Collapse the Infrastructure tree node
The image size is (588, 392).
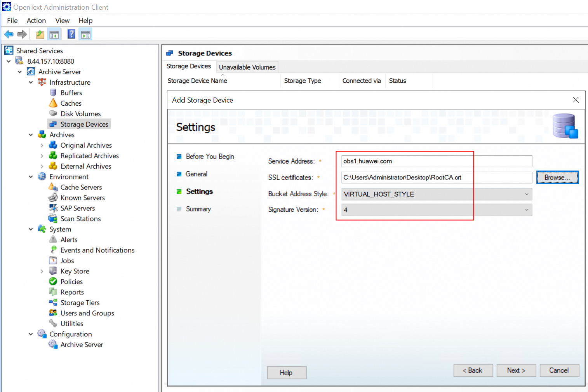[31, 82]
